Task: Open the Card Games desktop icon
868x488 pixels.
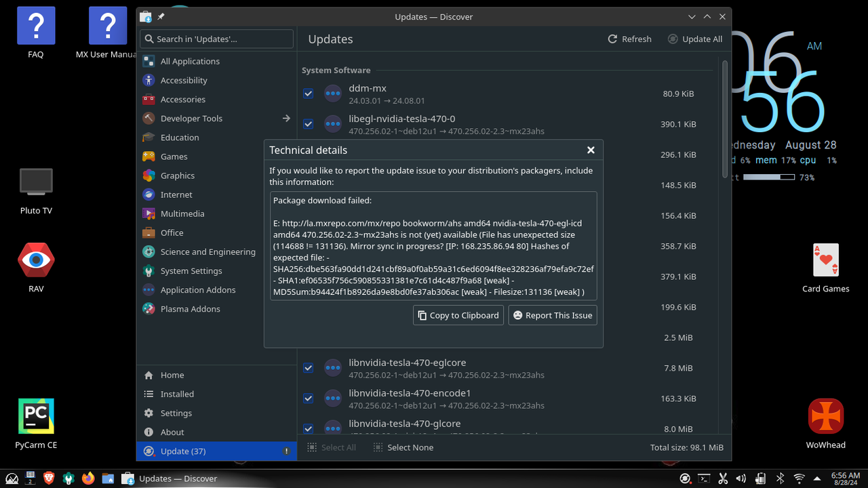Action: 825,268
